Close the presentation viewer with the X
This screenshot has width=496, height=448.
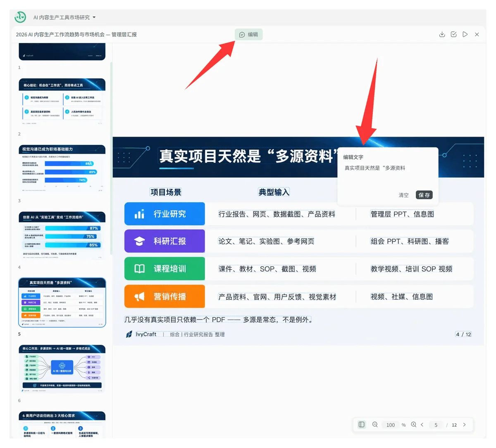pyautogui.click(x=477, y=34)
